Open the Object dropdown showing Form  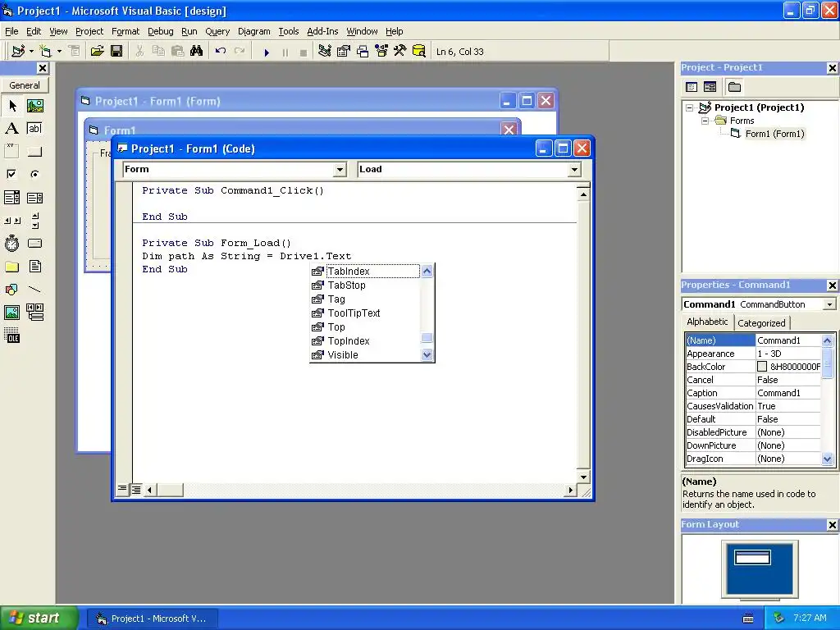[x=340, y=170]
